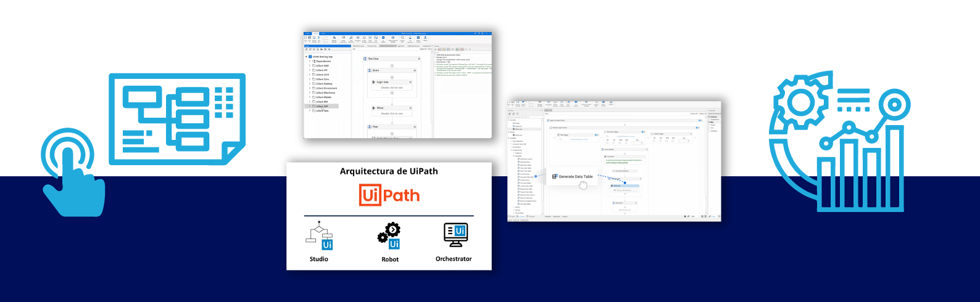Click the UiPath Orchestrator monitor icon
This screenshot has height=302, width=980.
click(x=455, y=234)
